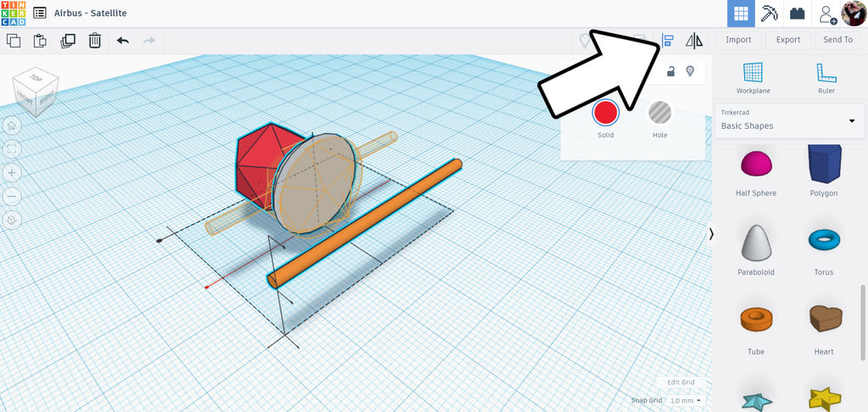868x412 pixels.
Task: Open the Snap Grid 1.0 mm dropdown
Action: [687, 400]
